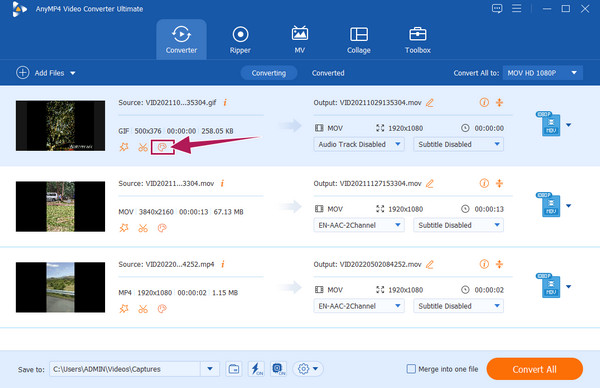
Task: Open media info for VID20211029135304.mov output
Action: point(484,102)
